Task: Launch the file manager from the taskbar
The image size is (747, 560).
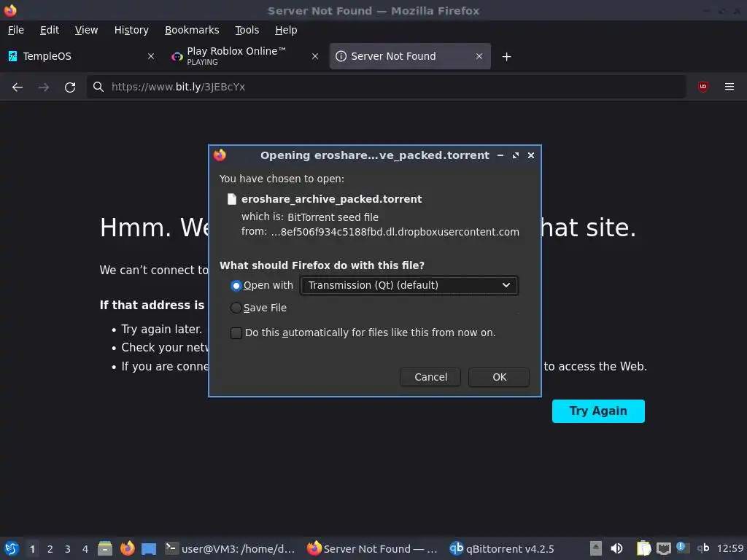Action: (105, 548)
